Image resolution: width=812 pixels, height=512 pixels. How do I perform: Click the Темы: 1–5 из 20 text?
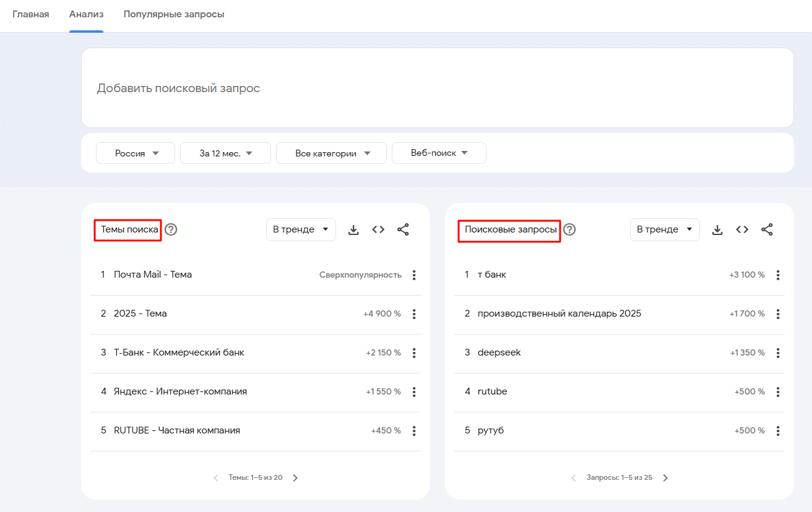pos(256,477)
